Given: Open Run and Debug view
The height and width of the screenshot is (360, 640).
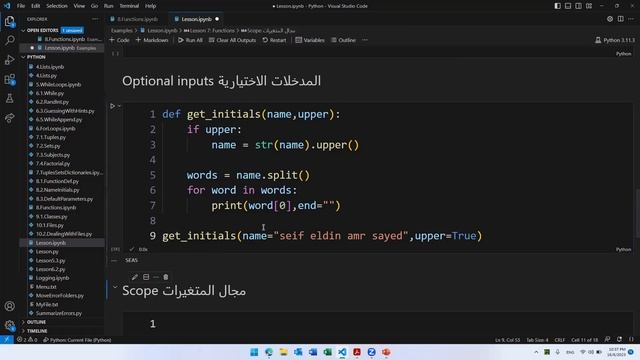Looking at the screenshot, I should [x=9, y=60].
